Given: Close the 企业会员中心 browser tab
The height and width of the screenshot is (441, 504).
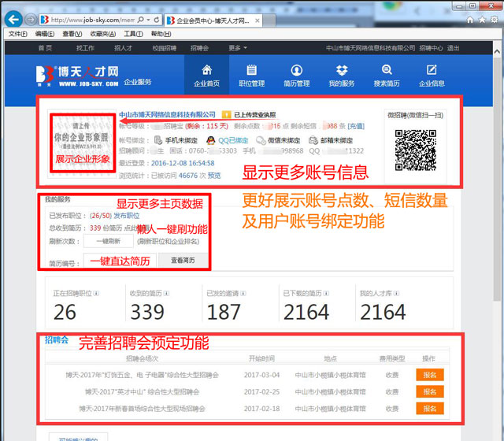Looking at the screenshot, I should click(x=258, y=20).
